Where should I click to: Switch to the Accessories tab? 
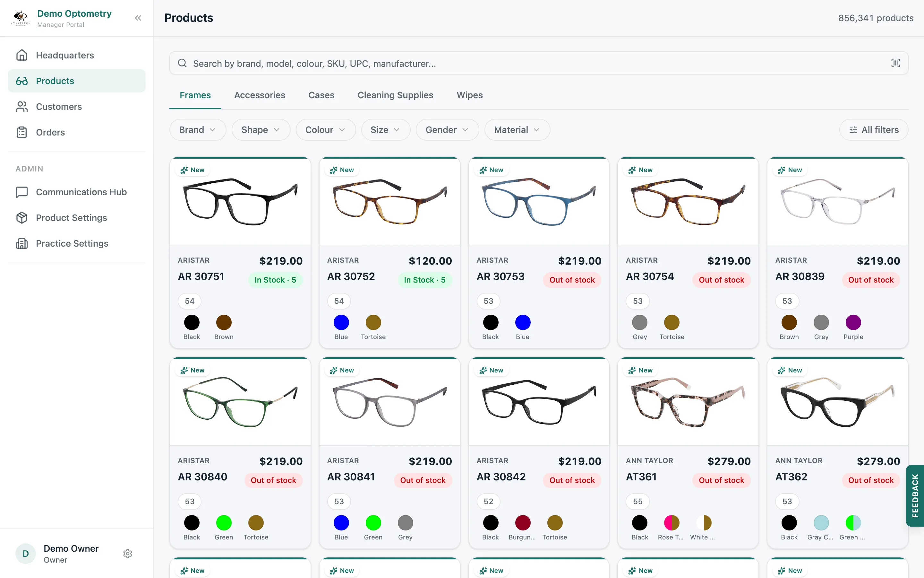tap(260, 95)
